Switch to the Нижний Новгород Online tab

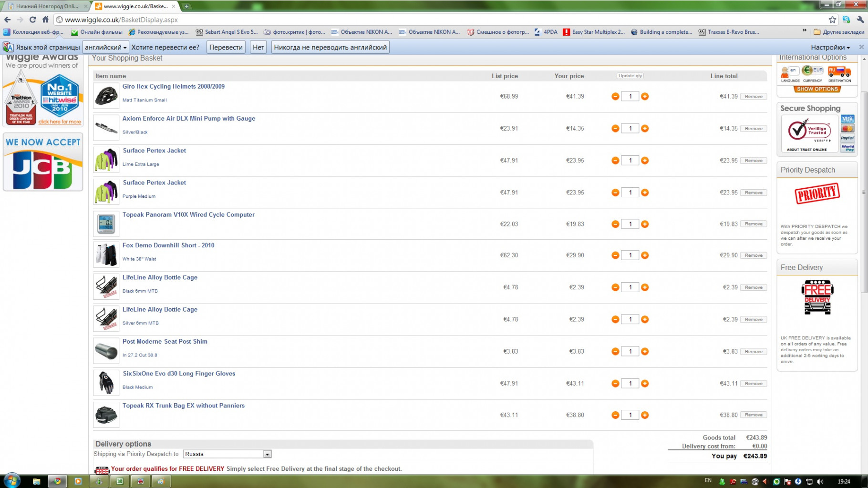click(46, 6)
